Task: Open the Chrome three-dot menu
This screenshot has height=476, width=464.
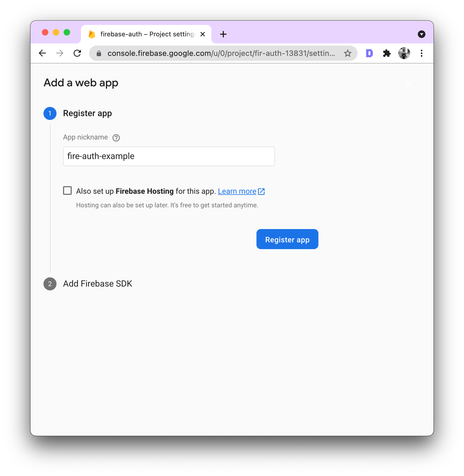Action: click(422, 53)
